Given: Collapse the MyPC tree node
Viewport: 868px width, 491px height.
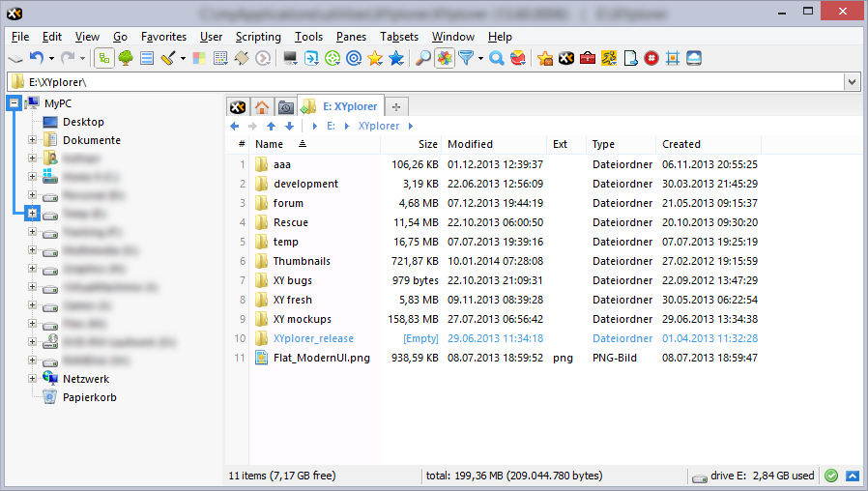Looking at the screenshot, I should pos(14,103).
